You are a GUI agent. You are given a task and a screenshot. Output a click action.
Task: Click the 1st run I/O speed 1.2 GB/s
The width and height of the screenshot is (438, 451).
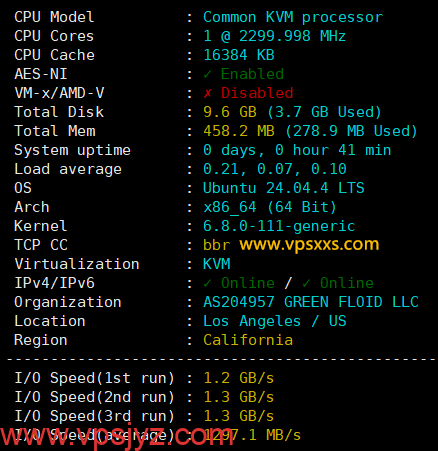click(239, 378)
